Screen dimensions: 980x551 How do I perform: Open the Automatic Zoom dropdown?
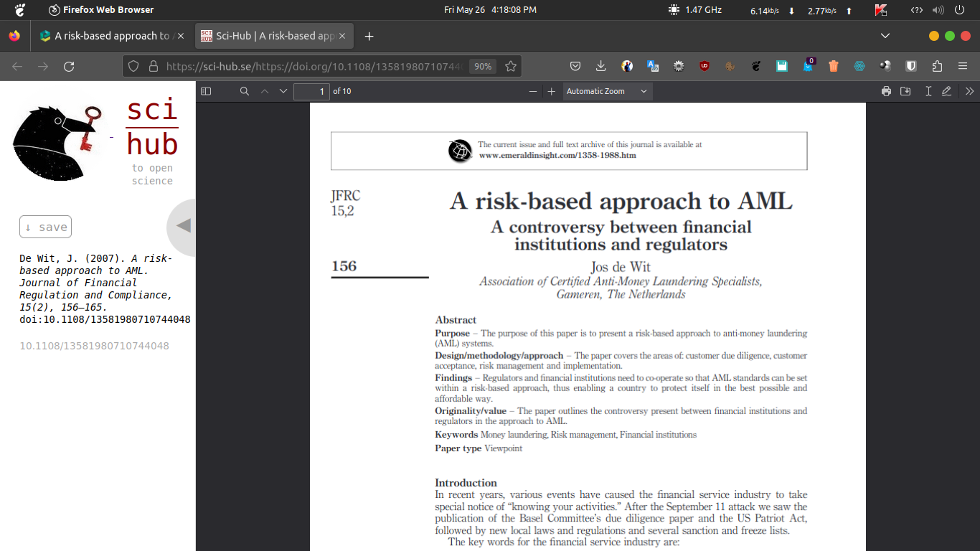pyautogui.click(x=607, y=91)
